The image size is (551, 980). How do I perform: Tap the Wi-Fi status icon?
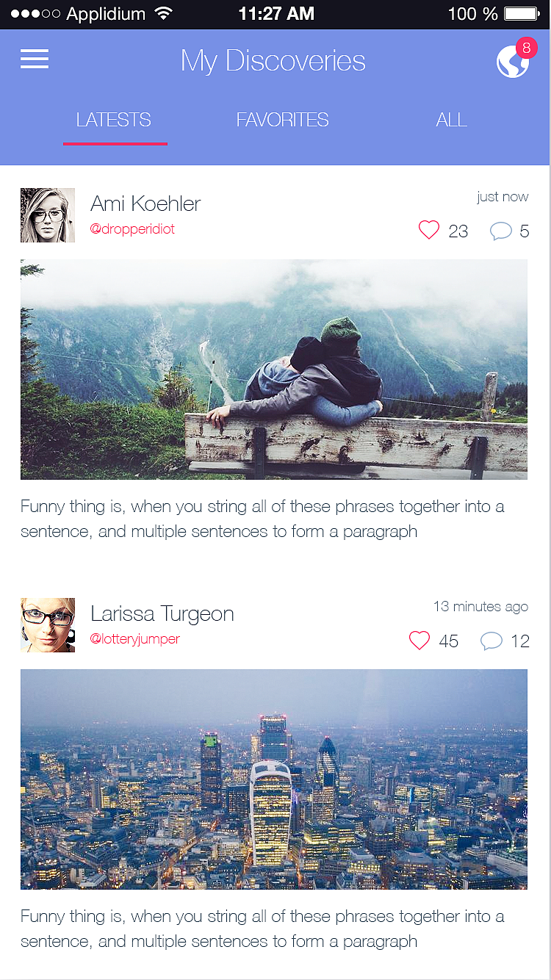pos(163,14)
